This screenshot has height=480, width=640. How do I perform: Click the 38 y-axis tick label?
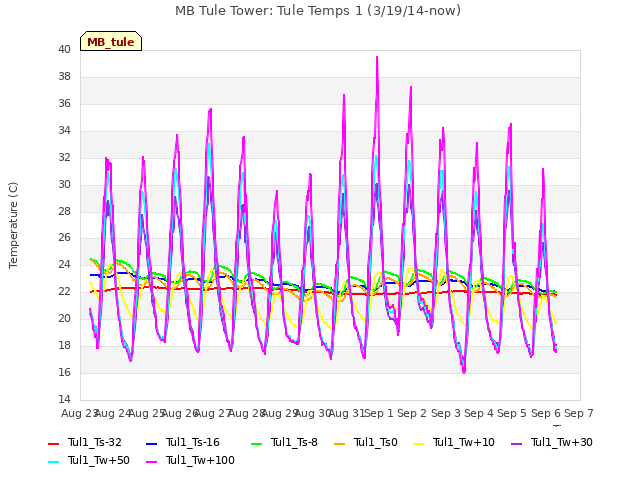[x=64, y=76]
